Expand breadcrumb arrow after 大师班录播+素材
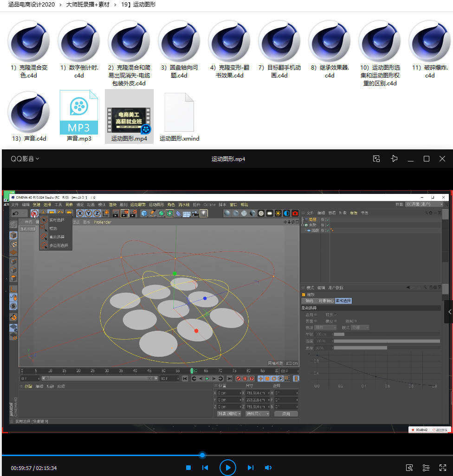The height and width of the screenshot is (476, 453). point(117,5)
